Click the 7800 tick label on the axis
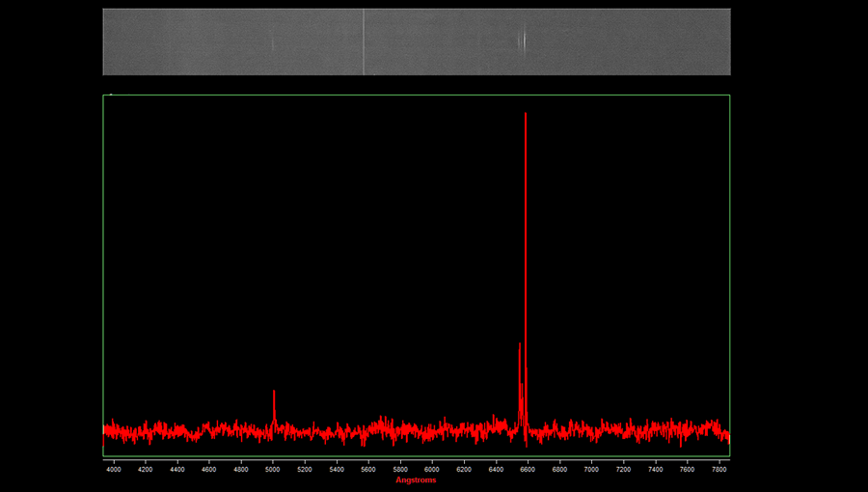Screen dimensions: 868x492 [719, 469]
